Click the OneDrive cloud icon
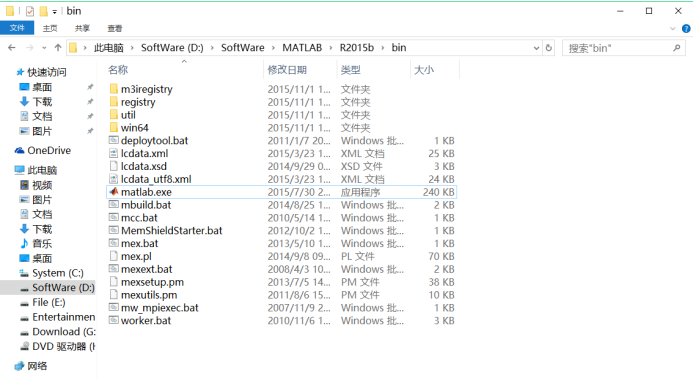 19,151
